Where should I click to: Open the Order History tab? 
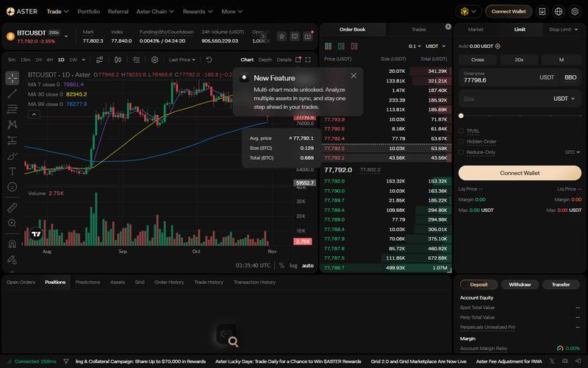(x=169, y=282)
